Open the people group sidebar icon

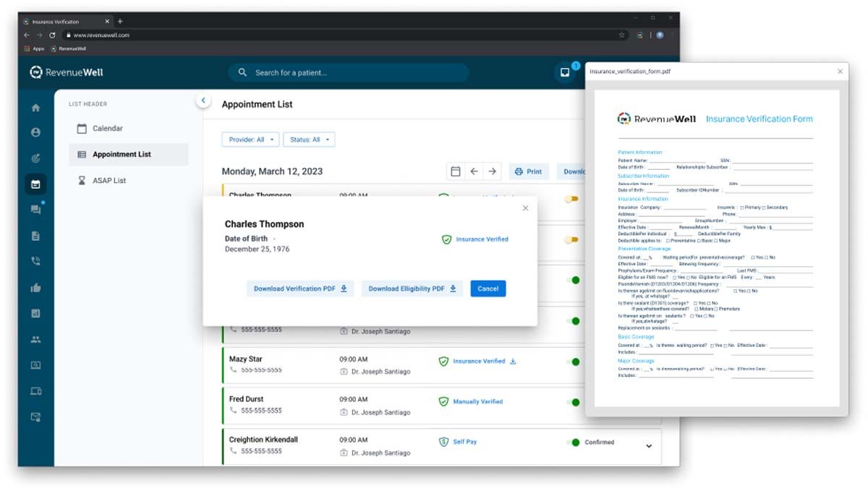coord(35,339)
